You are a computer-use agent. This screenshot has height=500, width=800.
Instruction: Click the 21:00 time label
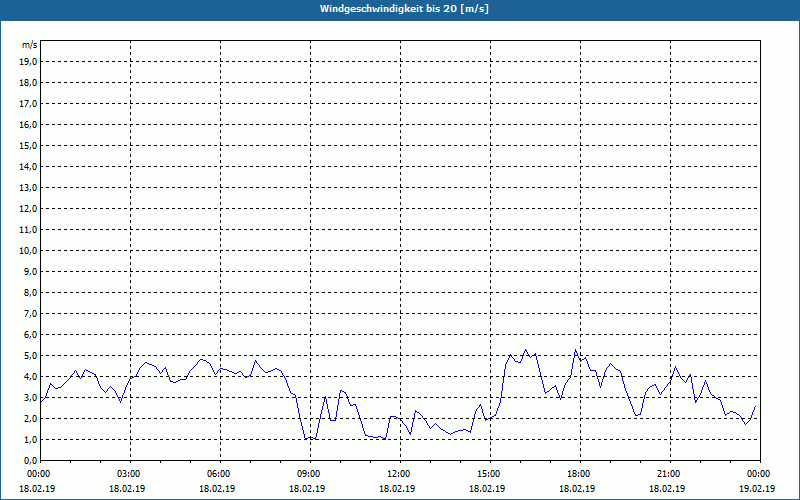[x=667, y=474]
